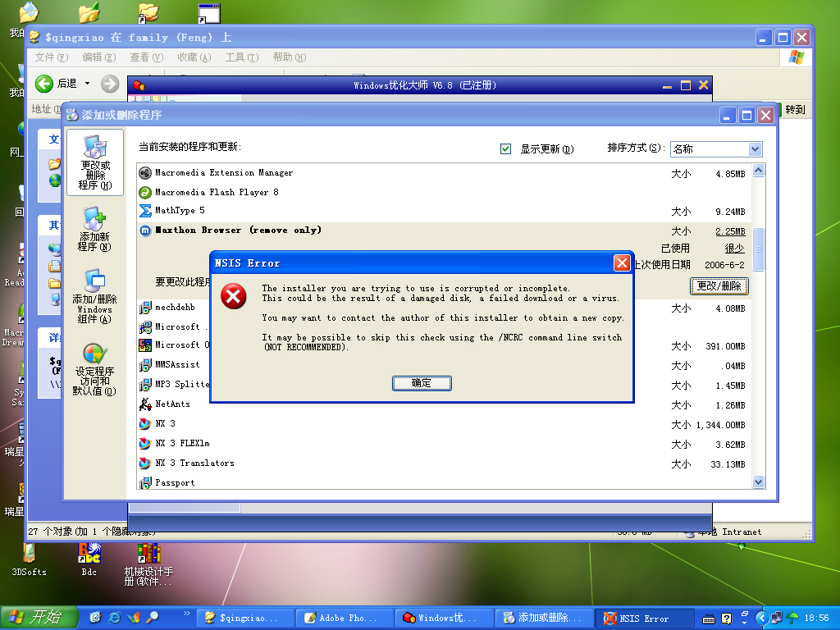Select the 'NX 3' entry text
The image size is (840, 630).
click(x=165, y=423)
